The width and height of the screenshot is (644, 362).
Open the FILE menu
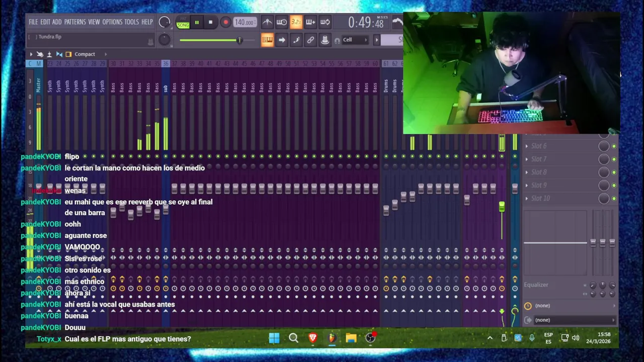pos(33,22)
